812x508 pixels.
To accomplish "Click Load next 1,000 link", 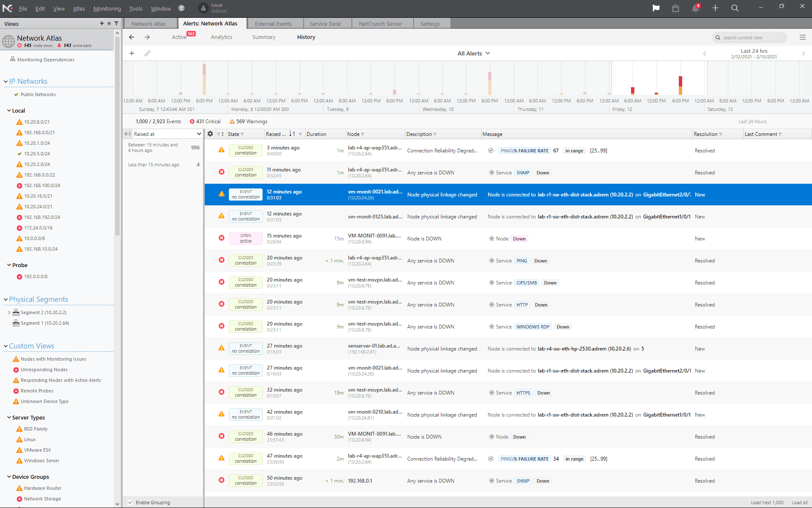I will pos(767,502).
